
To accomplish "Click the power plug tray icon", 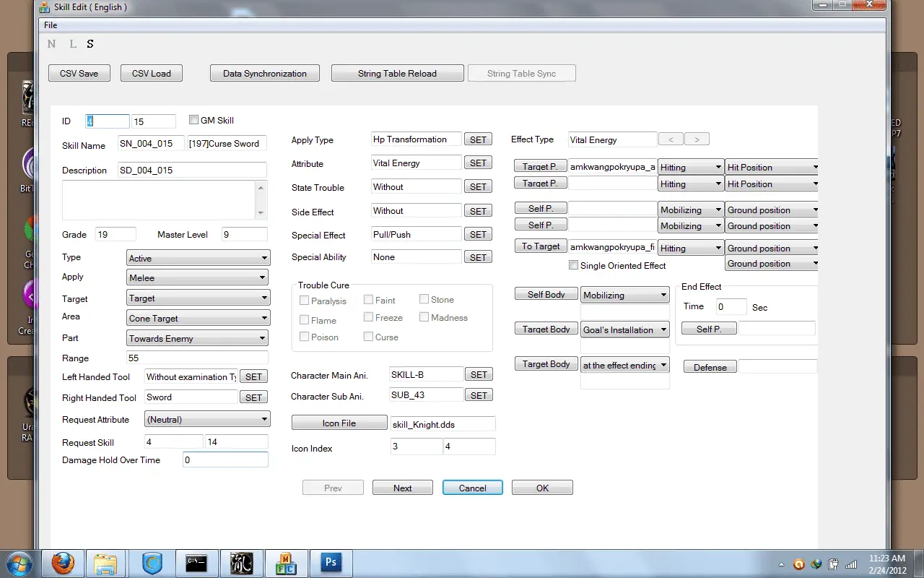I will click(834, 564).
